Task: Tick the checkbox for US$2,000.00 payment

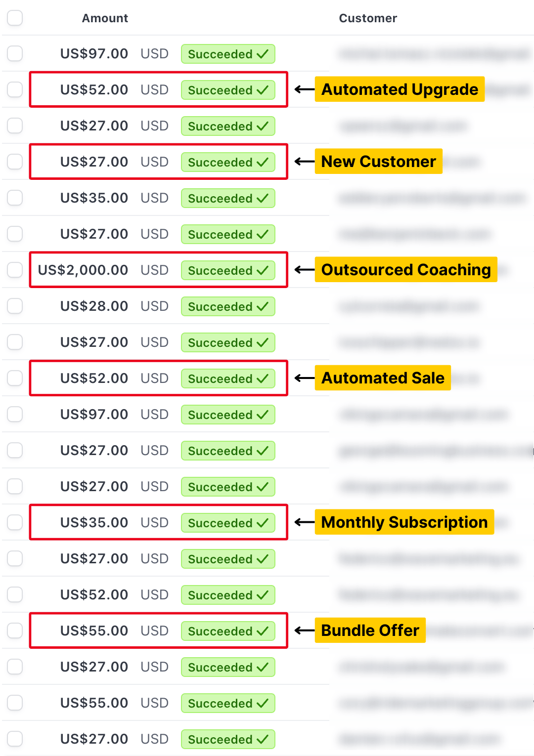Action: click(15, 270)
